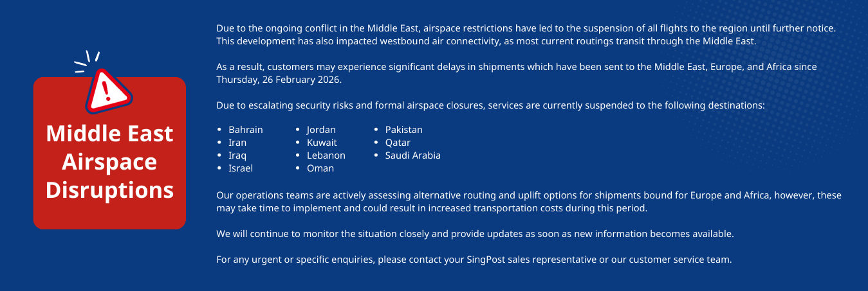Click the Kuwait list item
Viewport: 868px width, 291px height.
click(322, 143)
